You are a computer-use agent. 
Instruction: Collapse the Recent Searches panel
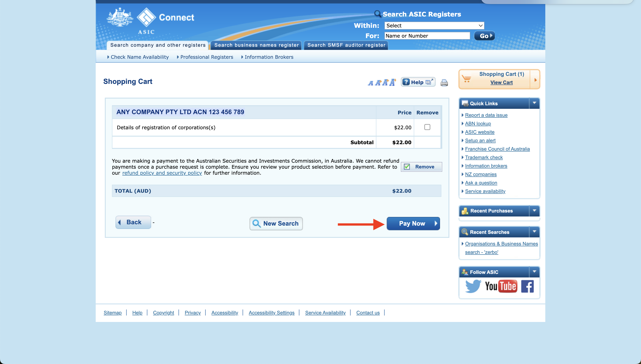click(x=534, y=232)
